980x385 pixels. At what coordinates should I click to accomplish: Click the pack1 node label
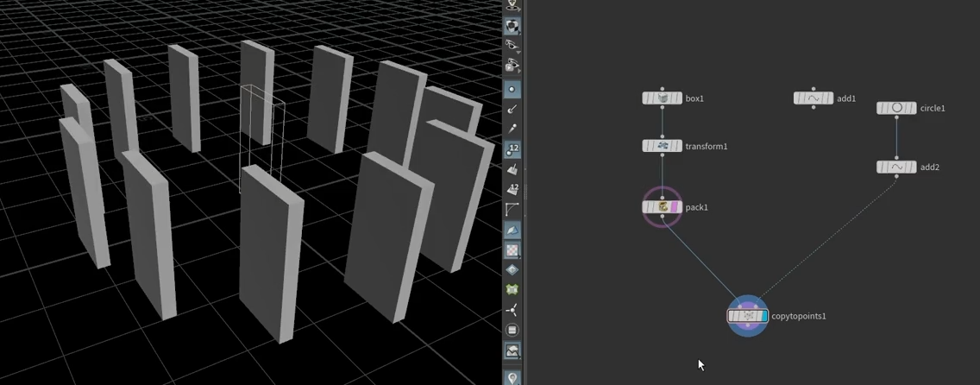pyautogui.click(x=697, y=207)
